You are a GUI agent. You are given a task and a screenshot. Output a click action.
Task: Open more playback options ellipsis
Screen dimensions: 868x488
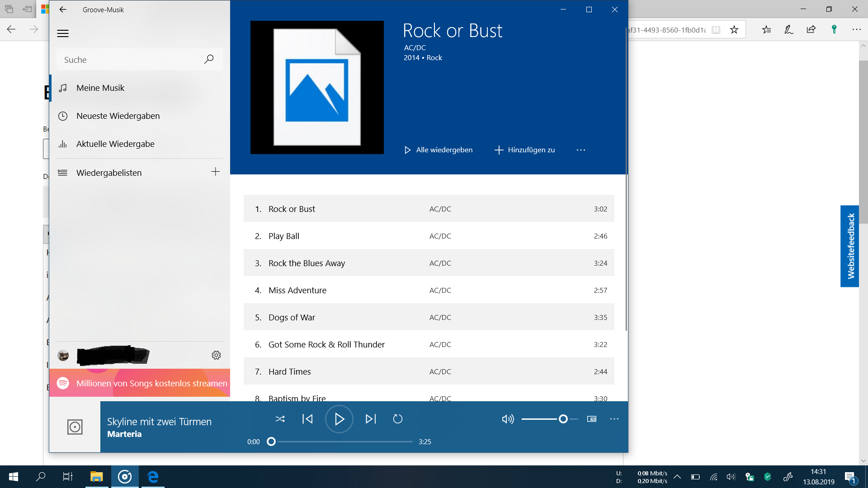(x=614, y=419)
